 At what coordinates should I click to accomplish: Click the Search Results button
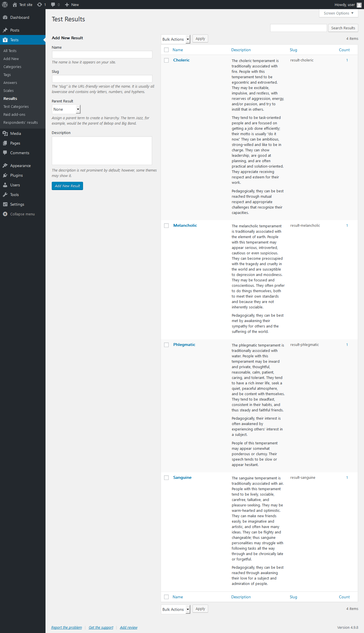[343, 28]
